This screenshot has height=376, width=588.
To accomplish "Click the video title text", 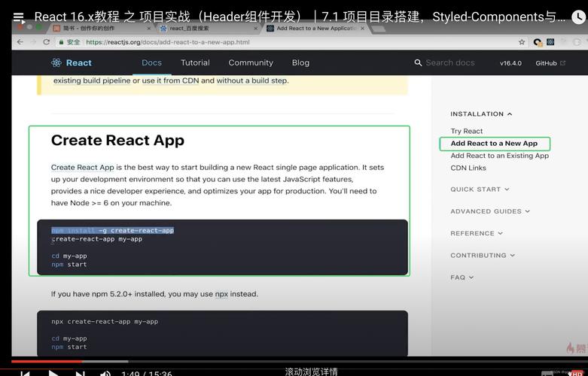I will pos(300,17).
